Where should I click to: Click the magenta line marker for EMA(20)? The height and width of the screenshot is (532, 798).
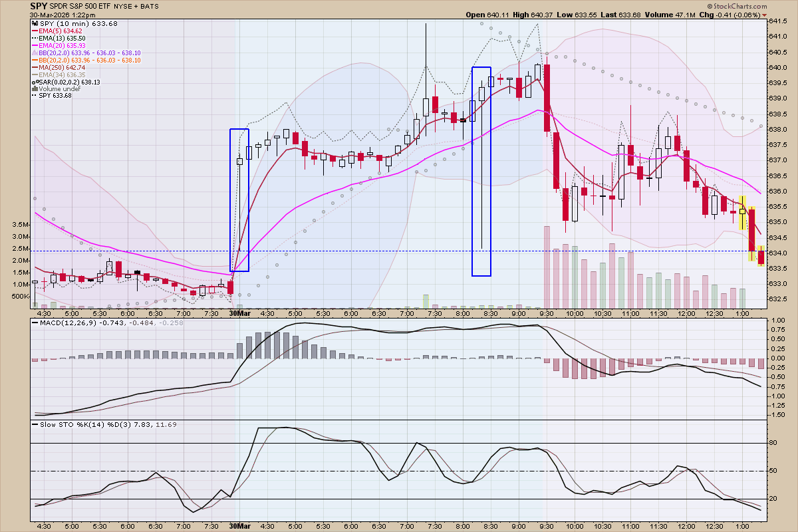pyautogui.click(x=35, y=45)
